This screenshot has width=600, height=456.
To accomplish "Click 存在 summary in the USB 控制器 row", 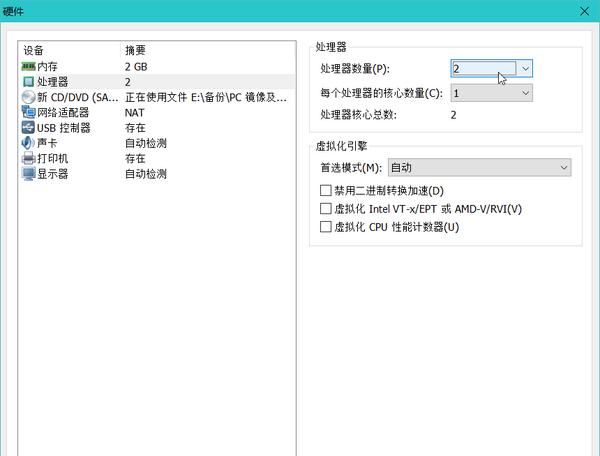I will coord(135,128).
